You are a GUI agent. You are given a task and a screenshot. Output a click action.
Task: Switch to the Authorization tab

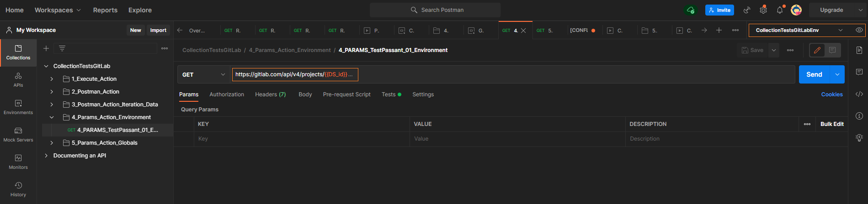[227, 94]
